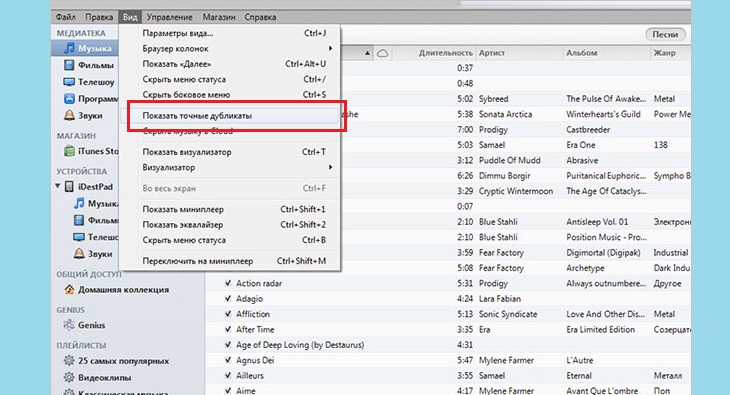730x395 pixels.
Task: Uncheck the After Time song checkbox
Action: click(228, 329)
